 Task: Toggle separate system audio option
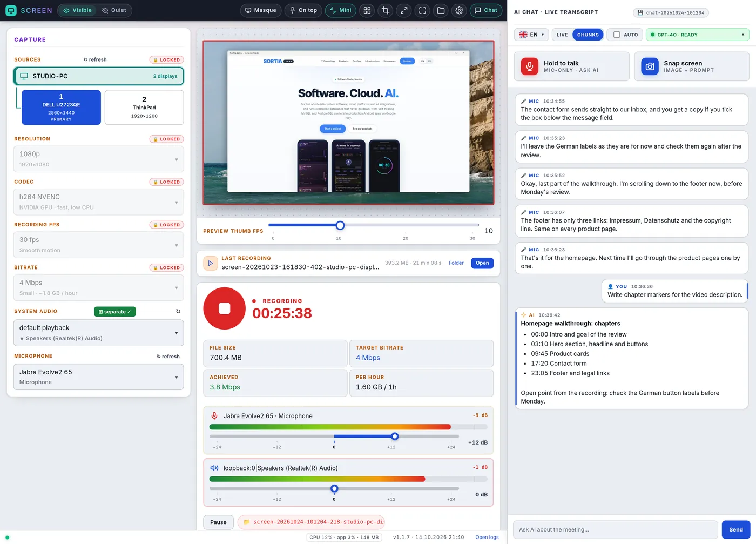[115, 312]
